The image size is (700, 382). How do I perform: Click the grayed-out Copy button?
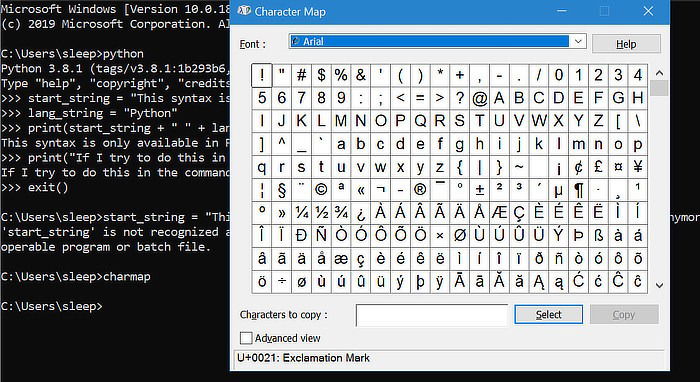624,315
